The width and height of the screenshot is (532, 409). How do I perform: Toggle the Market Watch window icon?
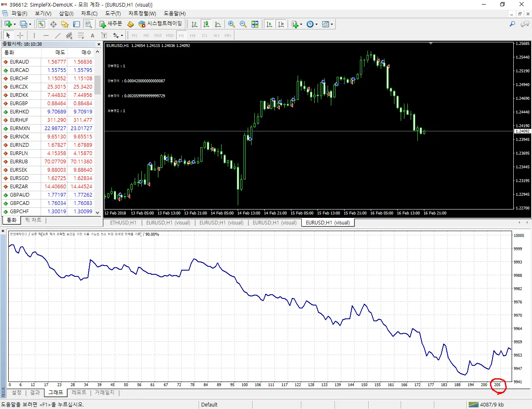click(42, 24)
